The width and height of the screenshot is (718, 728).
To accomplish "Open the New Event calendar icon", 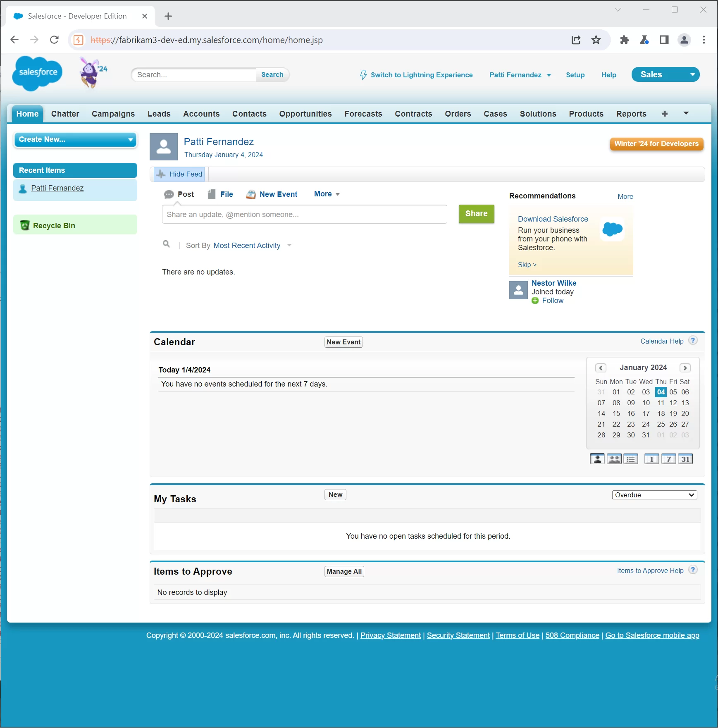I will pos(251,194).
